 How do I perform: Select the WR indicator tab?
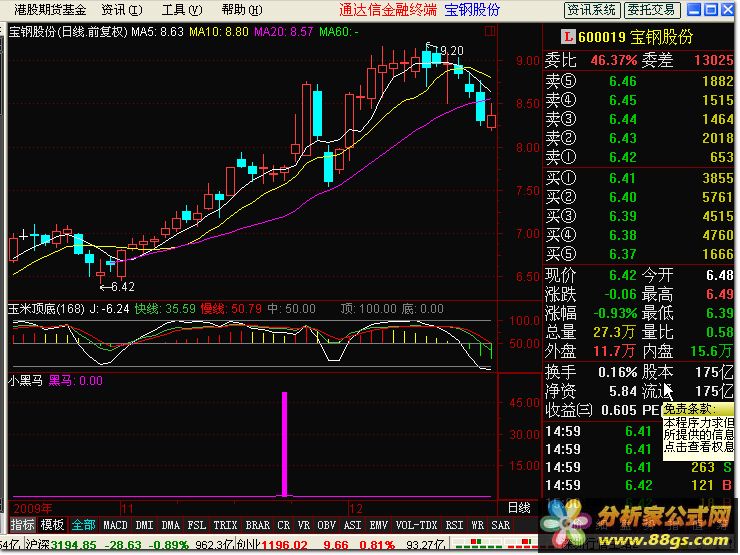[x=477, y=525]
